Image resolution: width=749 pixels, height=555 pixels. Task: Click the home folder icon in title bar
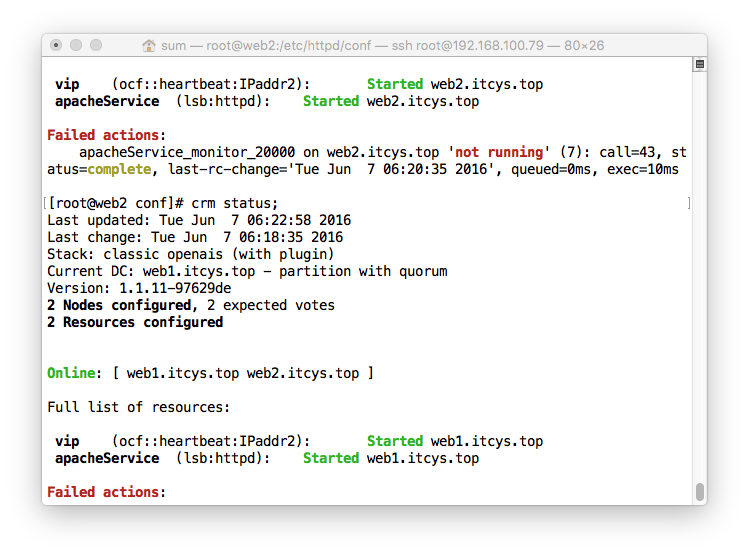(149, 45)
